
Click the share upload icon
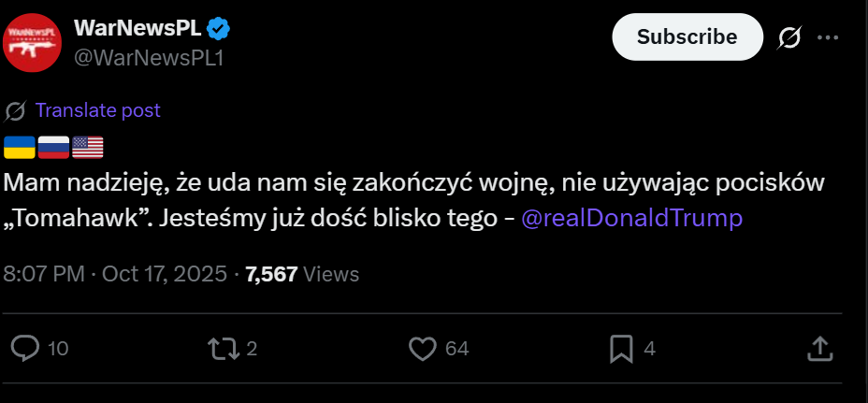point(819,349)
